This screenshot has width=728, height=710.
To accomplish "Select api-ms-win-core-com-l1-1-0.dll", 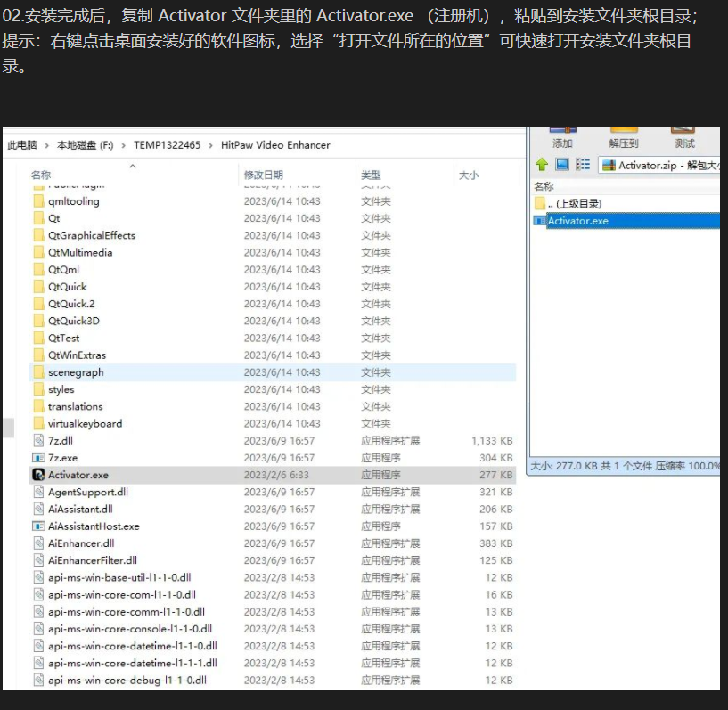I will (273, 595).
